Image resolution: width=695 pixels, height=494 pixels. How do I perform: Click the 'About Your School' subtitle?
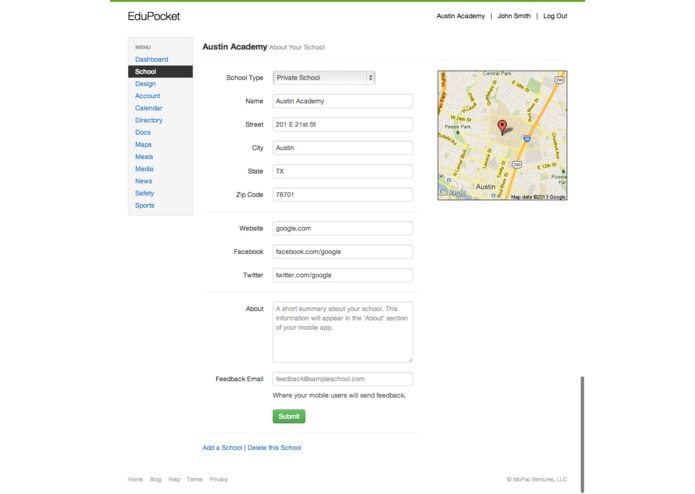tap(297, 47)
